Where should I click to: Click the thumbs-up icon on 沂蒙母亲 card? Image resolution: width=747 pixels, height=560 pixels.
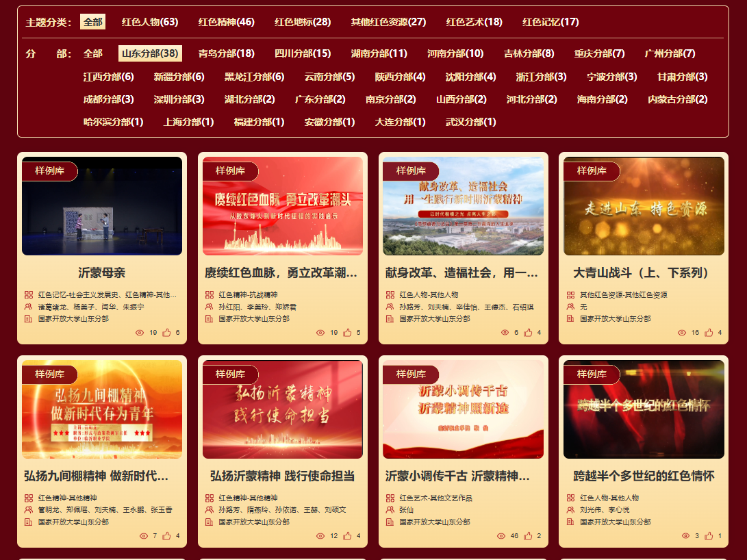166,333
